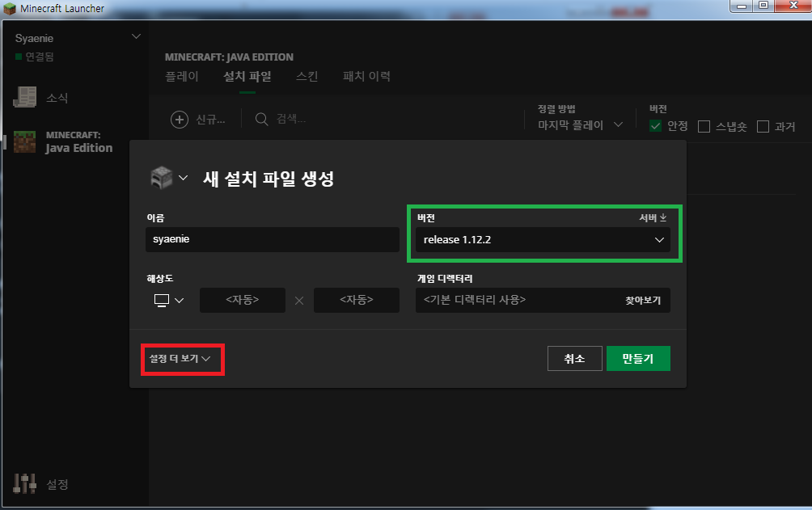Click the furnace installation icon

pos(161,178)
